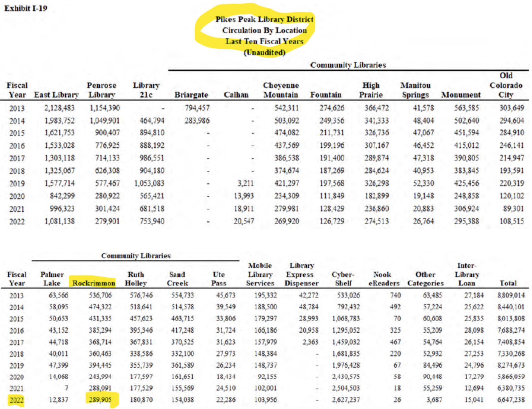532x409 pixels.
Task: Click Old Colorado City 2022 value 108,515
Action: 512,221
